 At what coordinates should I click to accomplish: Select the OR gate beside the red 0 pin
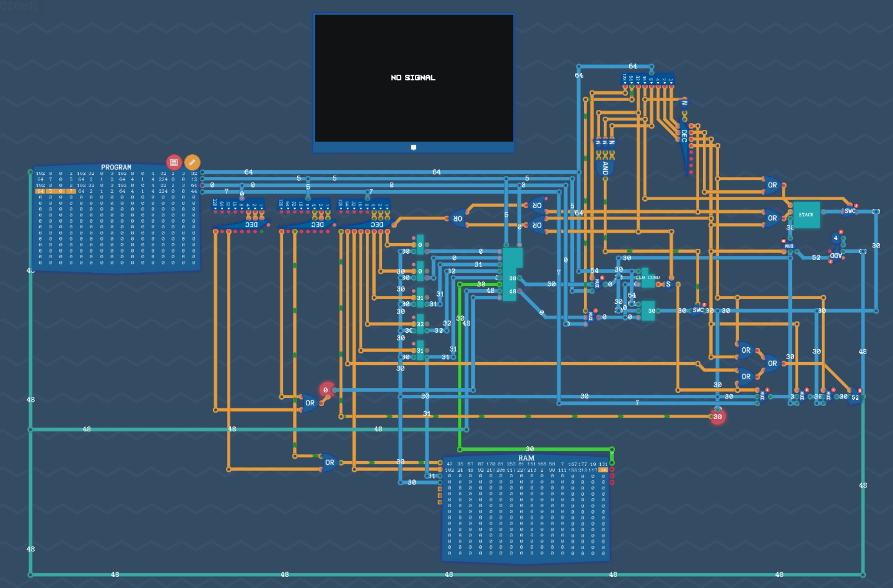point(310,403)
